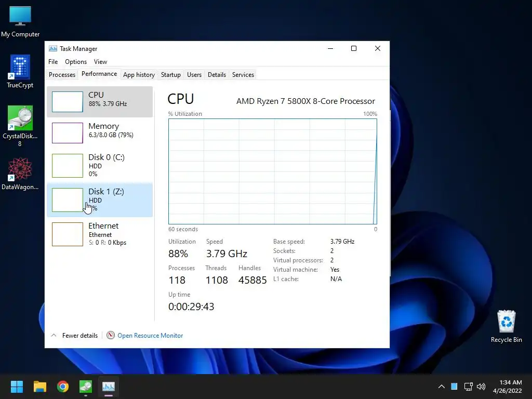Switch to the Users tab

[194, 75]
